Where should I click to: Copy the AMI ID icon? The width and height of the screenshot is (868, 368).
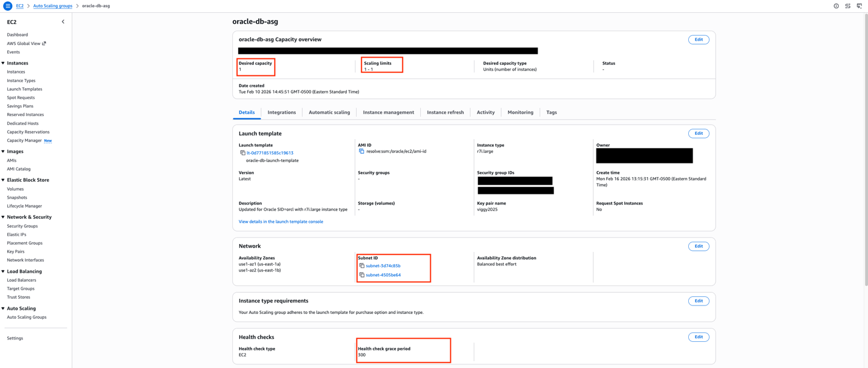(x=361, y=151)
